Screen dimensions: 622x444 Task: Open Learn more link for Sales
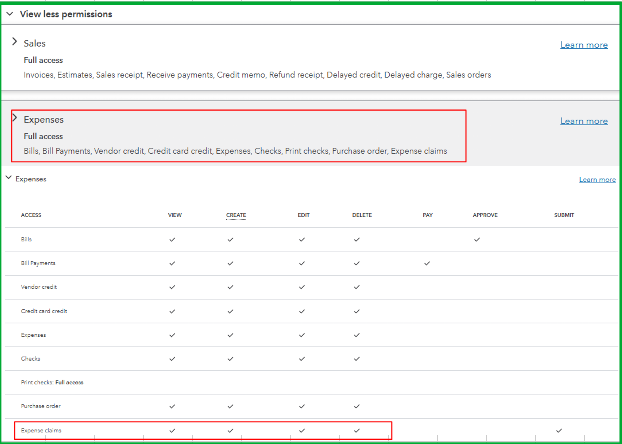[583, 45]
